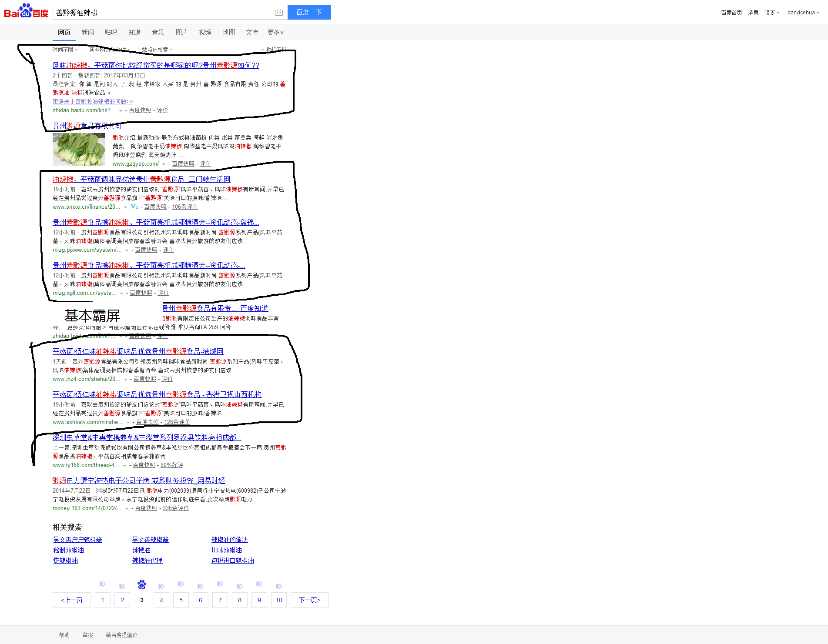Open result 平菇菌/伍仁味油辣椒 香港卫视山西机构
Viewport: 828px width, 644px height.
tap(157, 394)
